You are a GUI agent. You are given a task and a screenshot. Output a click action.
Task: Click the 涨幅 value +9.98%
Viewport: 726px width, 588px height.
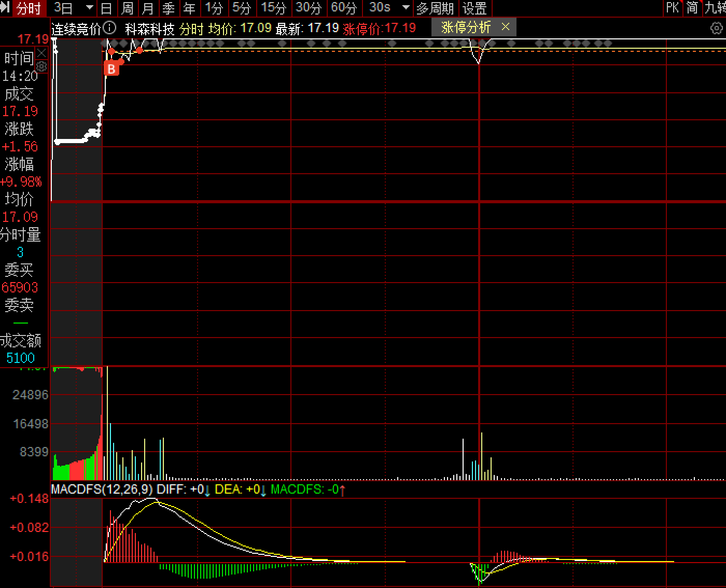(21, 182)
